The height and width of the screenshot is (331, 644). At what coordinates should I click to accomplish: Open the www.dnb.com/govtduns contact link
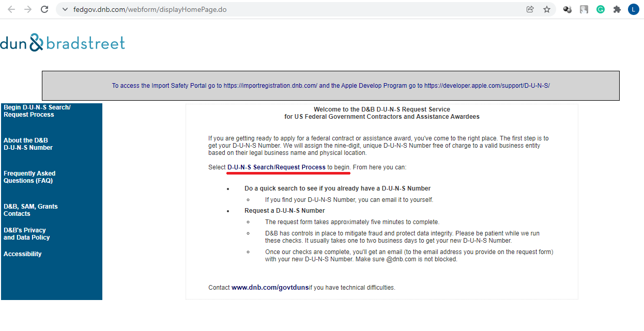pyautogui.click(x=270, y=288)
